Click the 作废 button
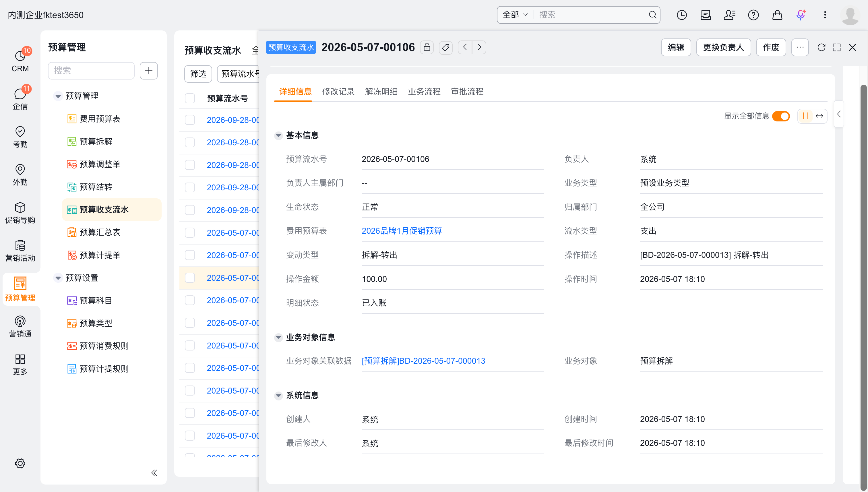Viewport: 868px width, 492px height. 771,47
